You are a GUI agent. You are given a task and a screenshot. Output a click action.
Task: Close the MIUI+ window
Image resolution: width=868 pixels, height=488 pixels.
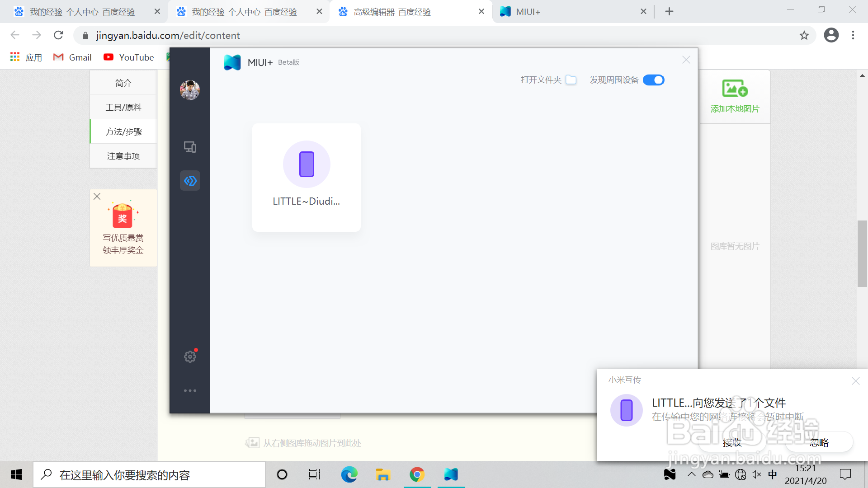[686, 60]
